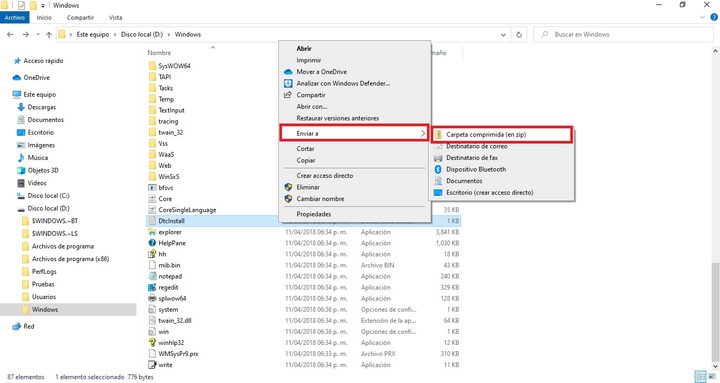Open the help question mark icon
The image size is (720, 383).
(x=714, y=17)
